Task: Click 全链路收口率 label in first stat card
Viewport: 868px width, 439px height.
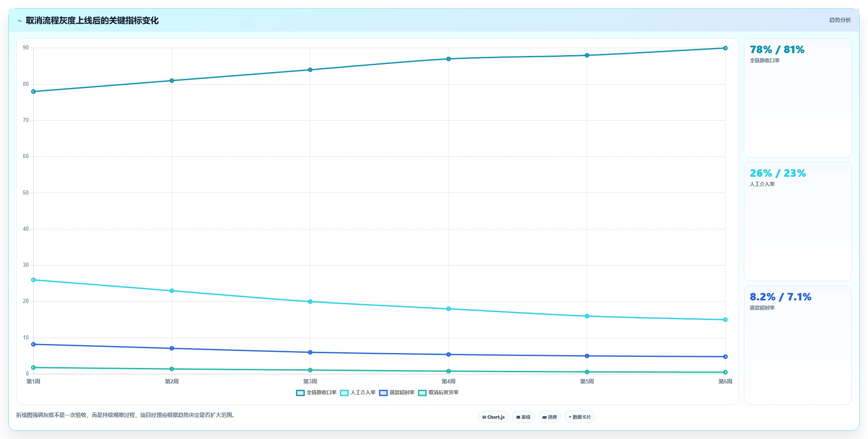Action: pos(765,61)
